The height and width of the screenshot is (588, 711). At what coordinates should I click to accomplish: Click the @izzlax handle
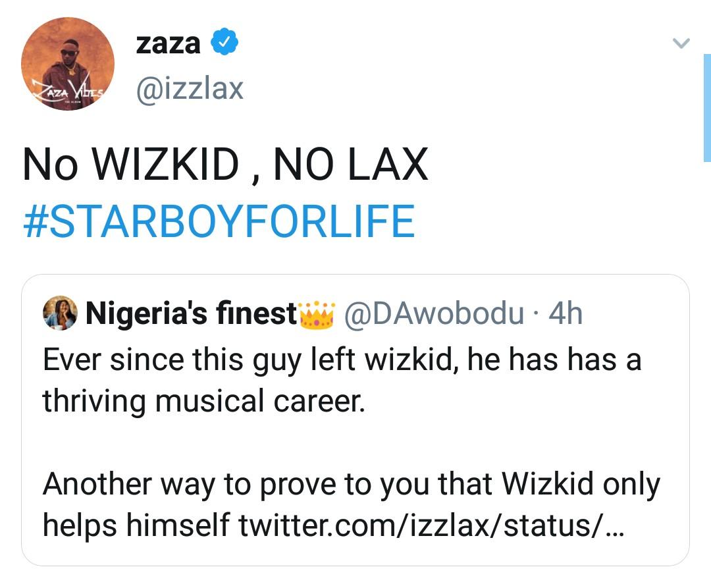click(190, 88)
